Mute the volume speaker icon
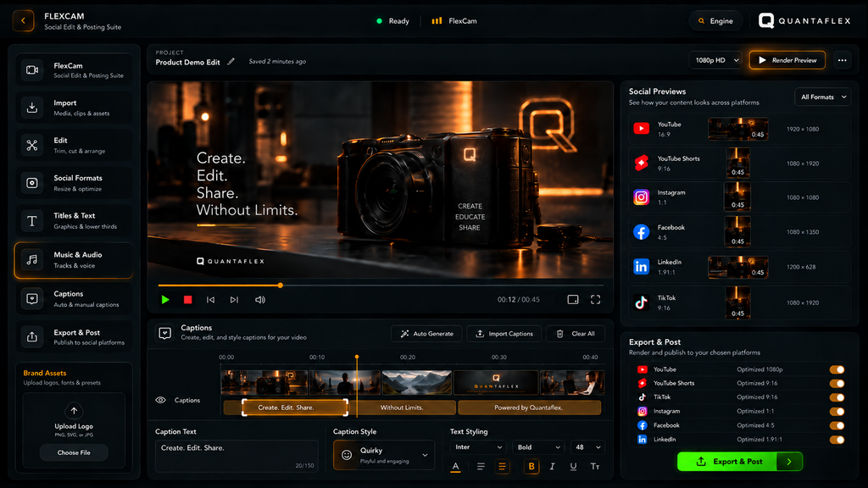Screen dimensions: 868x488 coord(259,300)
